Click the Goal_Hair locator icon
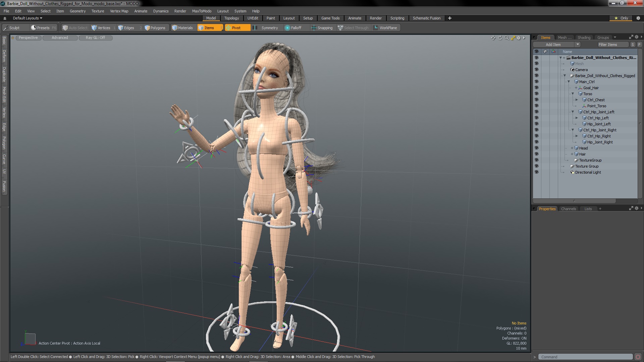The image size is (644, 362). (580, 88)
